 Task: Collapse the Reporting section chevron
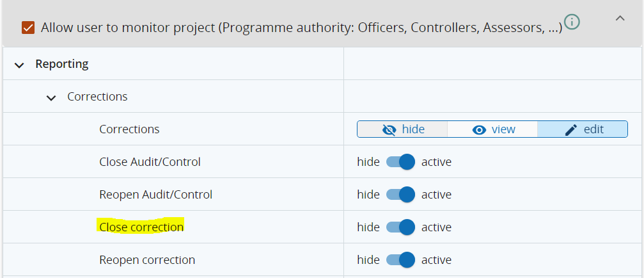[19, 65]
